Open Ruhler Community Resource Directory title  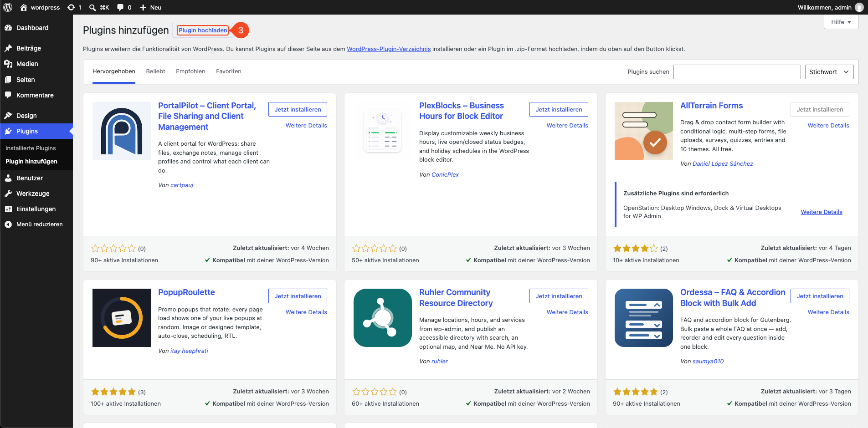(x=456, y=297)
